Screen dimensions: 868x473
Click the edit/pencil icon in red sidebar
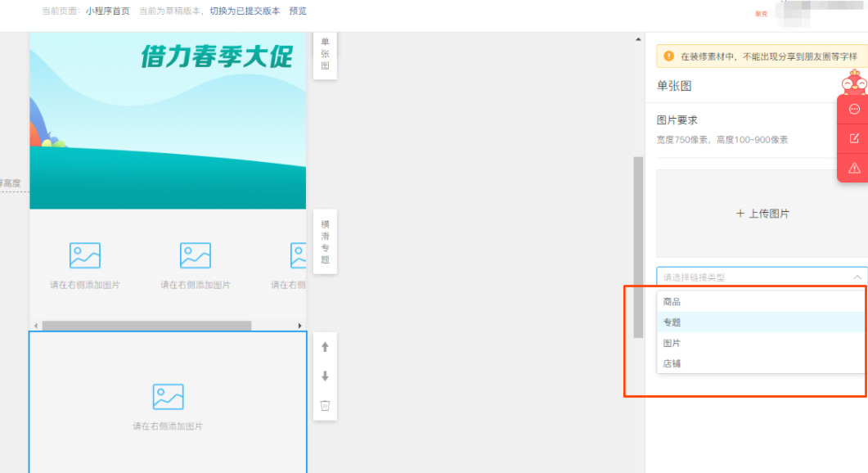click(854, 138)
